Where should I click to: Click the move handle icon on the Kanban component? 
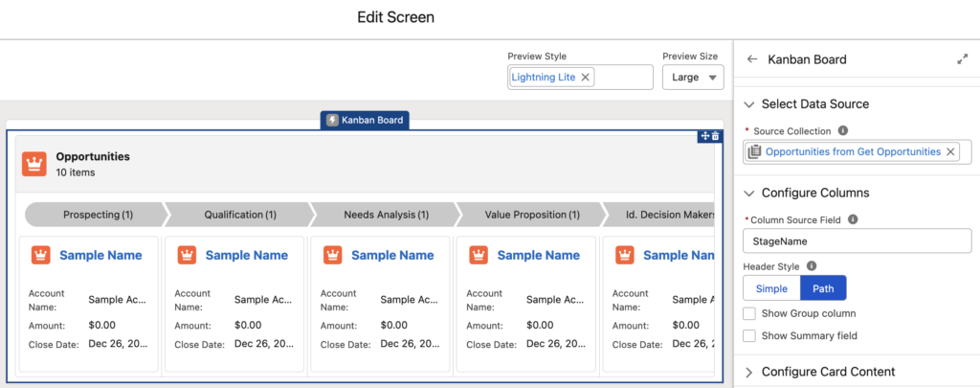coord(704,136)
